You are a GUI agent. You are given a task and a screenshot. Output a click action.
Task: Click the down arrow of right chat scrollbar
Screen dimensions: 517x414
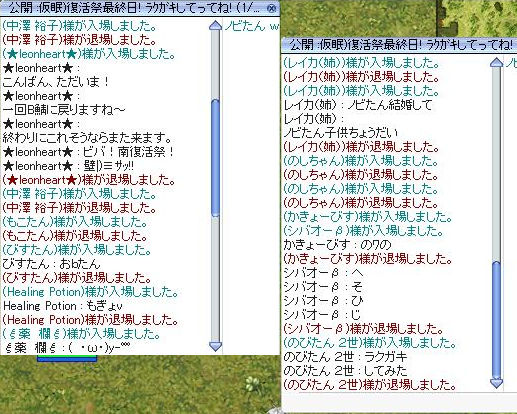[x=497, y=383]
